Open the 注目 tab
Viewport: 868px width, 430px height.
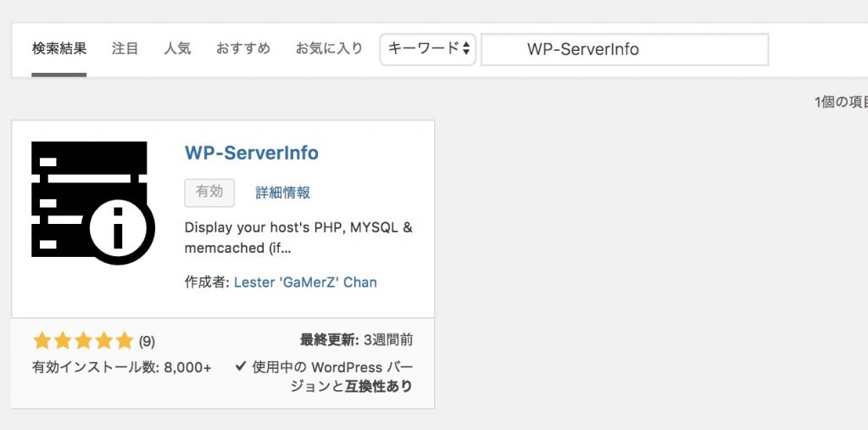[125, 48]
